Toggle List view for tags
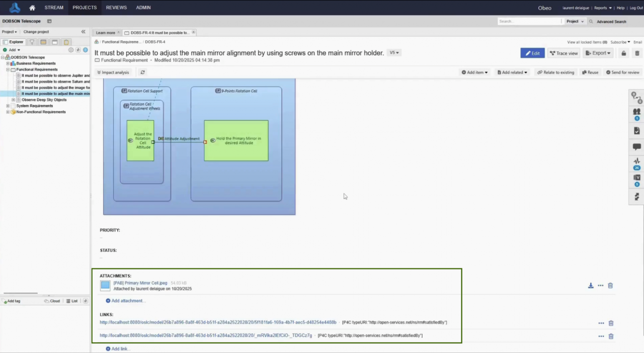This screenshot has width=644, height=353. click(71, 301)
